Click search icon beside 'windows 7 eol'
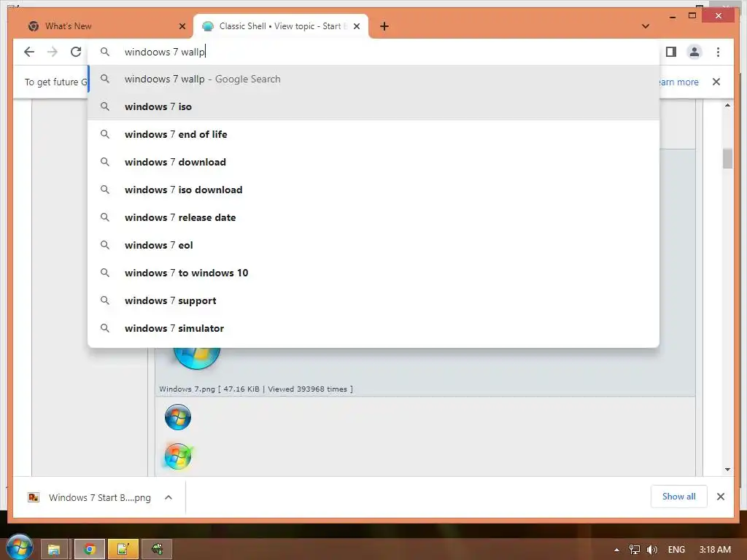This screenshot has height=560, width=747. pyautogui.click(x=105, y=245)
